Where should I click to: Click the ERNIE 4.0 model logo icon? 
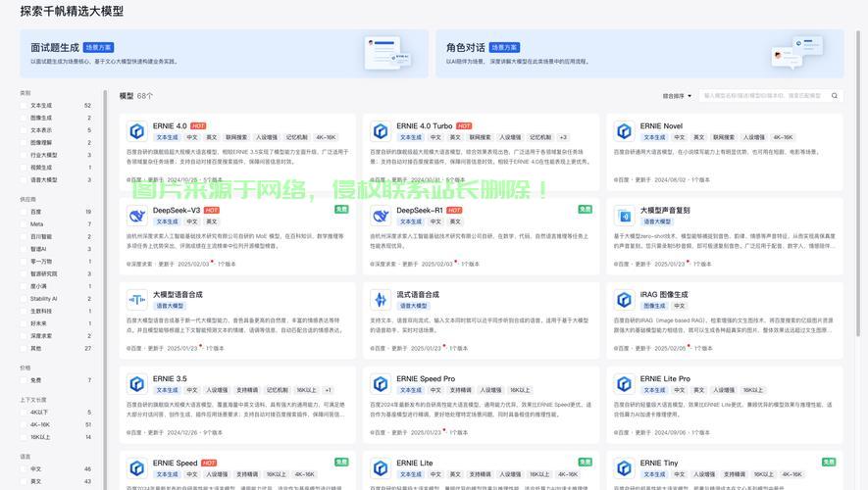point(136,131)
